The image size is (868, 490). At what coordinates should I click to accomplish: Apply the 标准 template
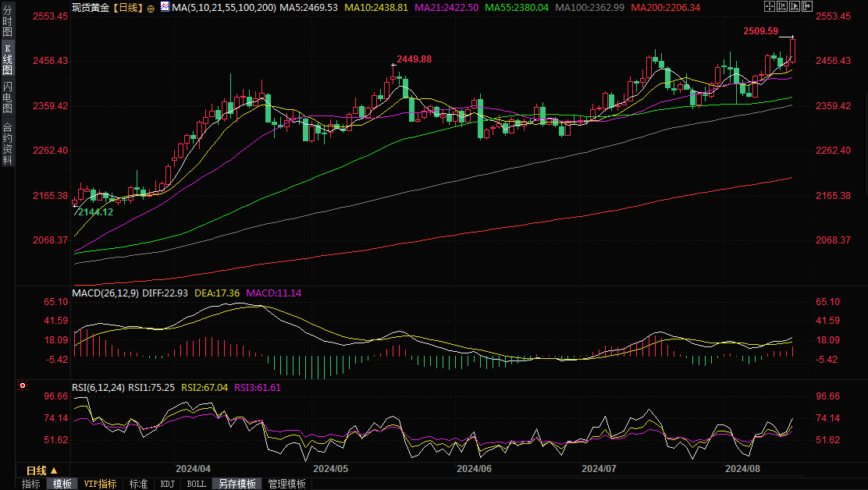click(x=138, y=484)
